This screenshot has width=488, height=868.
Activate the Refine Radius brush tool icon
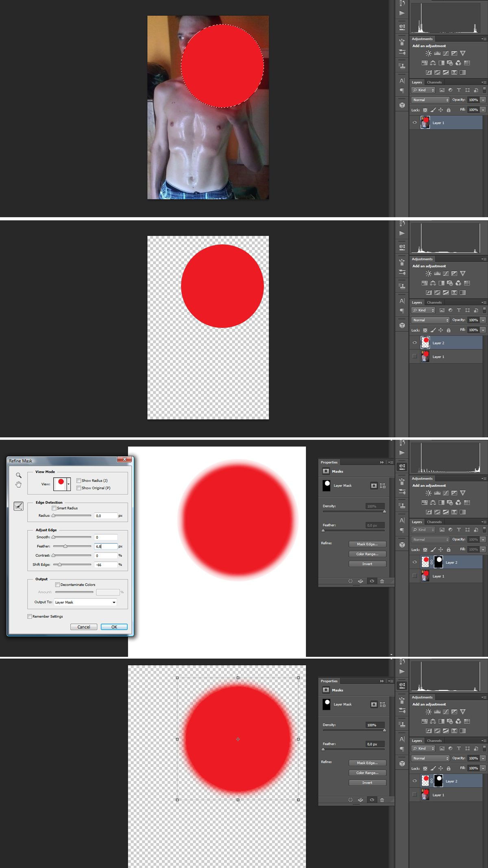tap(18, 506)
